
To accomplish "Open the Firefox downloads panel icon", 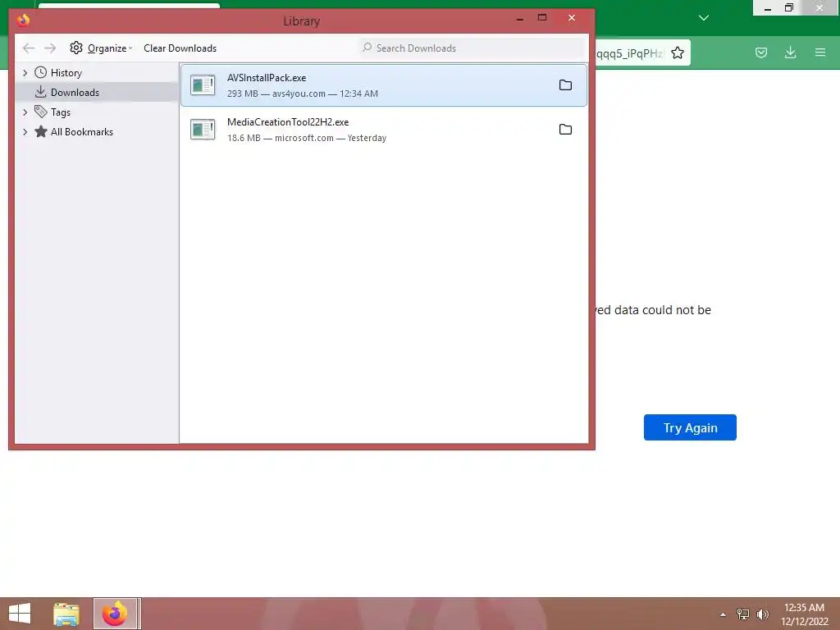I will point(790,52).
